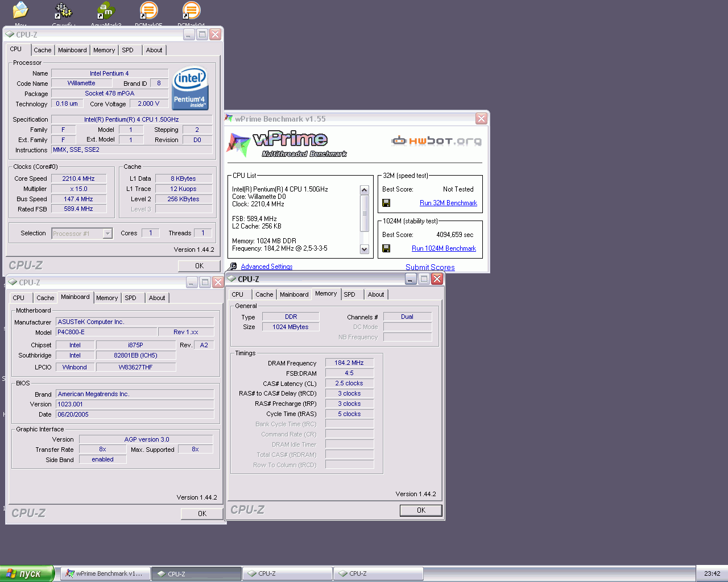Click OK in the Memory CPU-Z window

coord(421,510)
